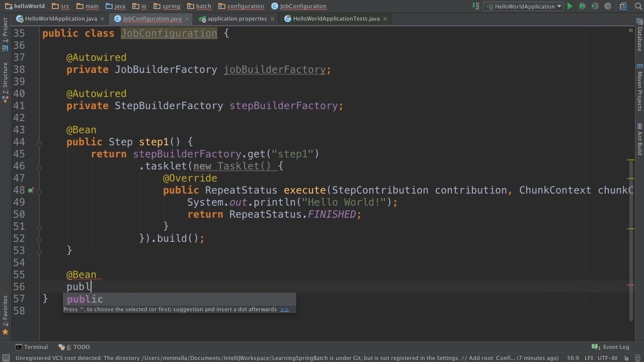
Task: Change the LF line separator
Action: click(589, 358)
